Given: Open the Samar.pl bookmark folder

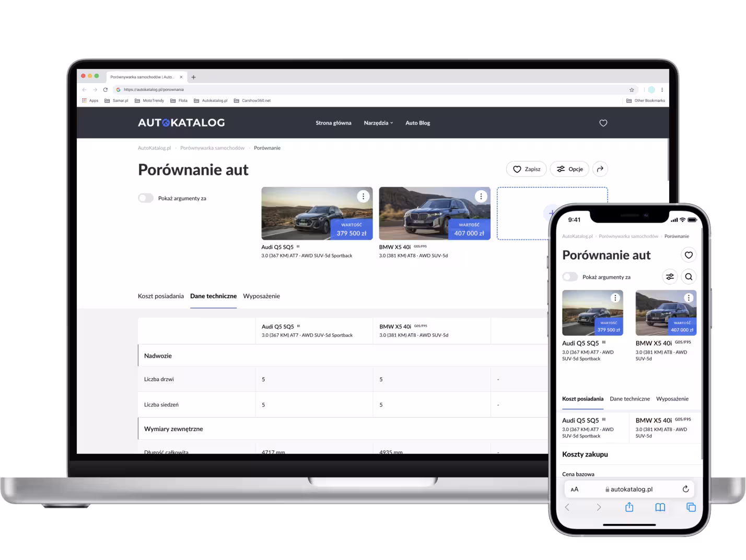Looking at the screenshot, I should tap(116, 100).
